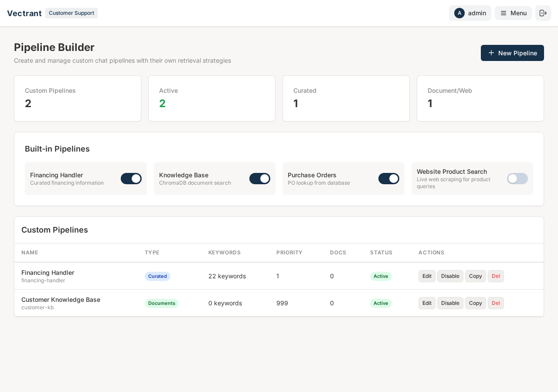
Task: Click the Curated type badge for Financing Handler
Action: [x=157, y=276]
